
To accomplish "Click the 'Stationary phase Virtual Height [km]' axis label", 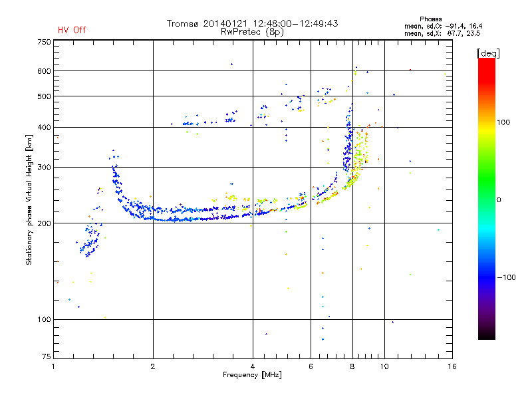I will (x=29, y=199).
